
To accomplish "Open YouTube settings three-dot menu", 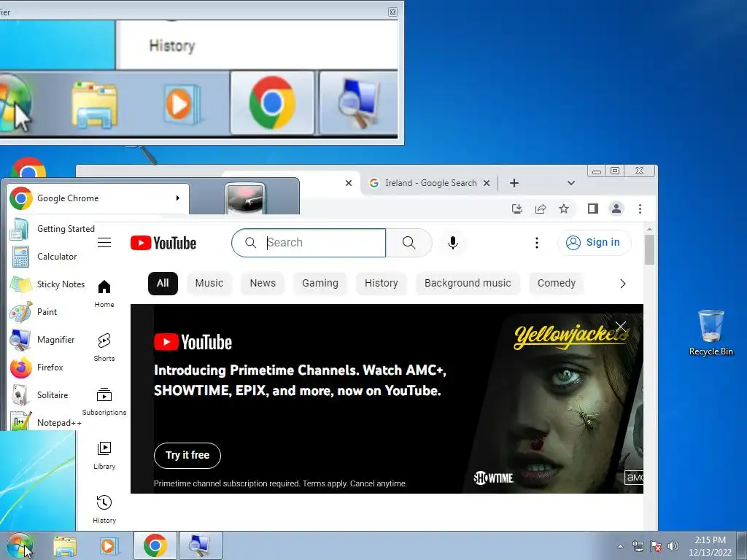I will click(x=537, y=243).
